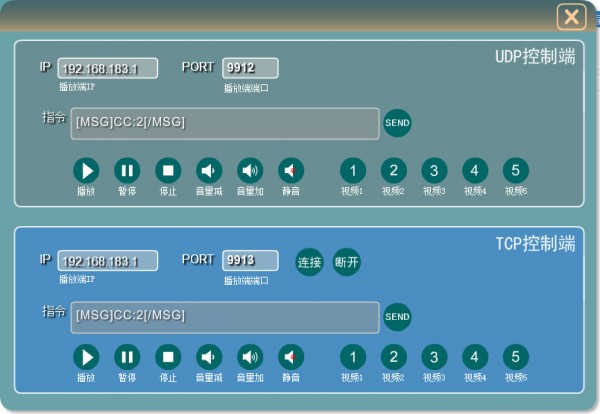
Task: Click the TCP command text field
Action: [225, 317]
